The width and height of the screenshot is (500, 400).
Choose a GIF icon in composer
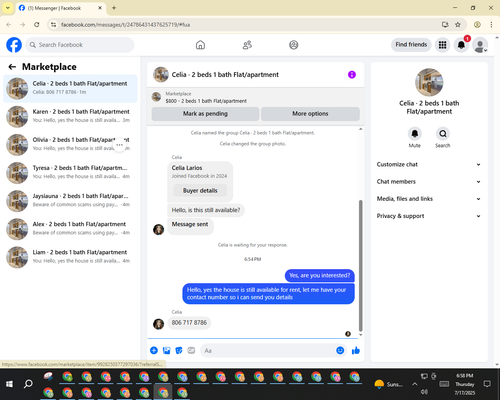pyautogui.click(x=191, y=350)
